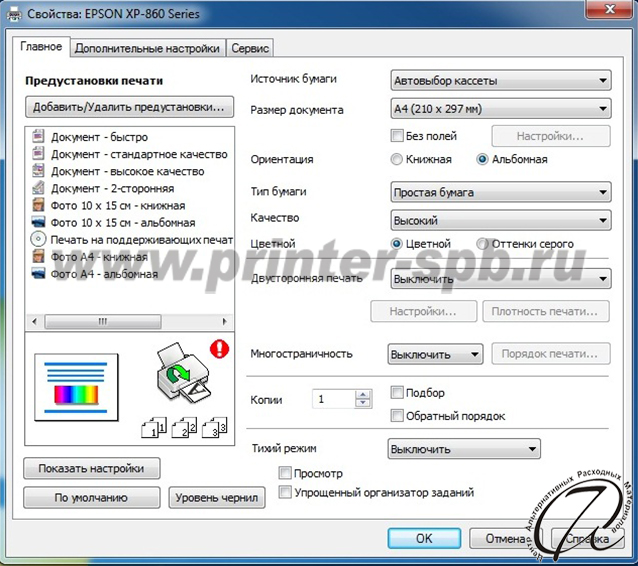The height and width of the screenshot is (566, 638).
Task: Close the EPSON XP-860 properties window
Action: click(609, 9)
